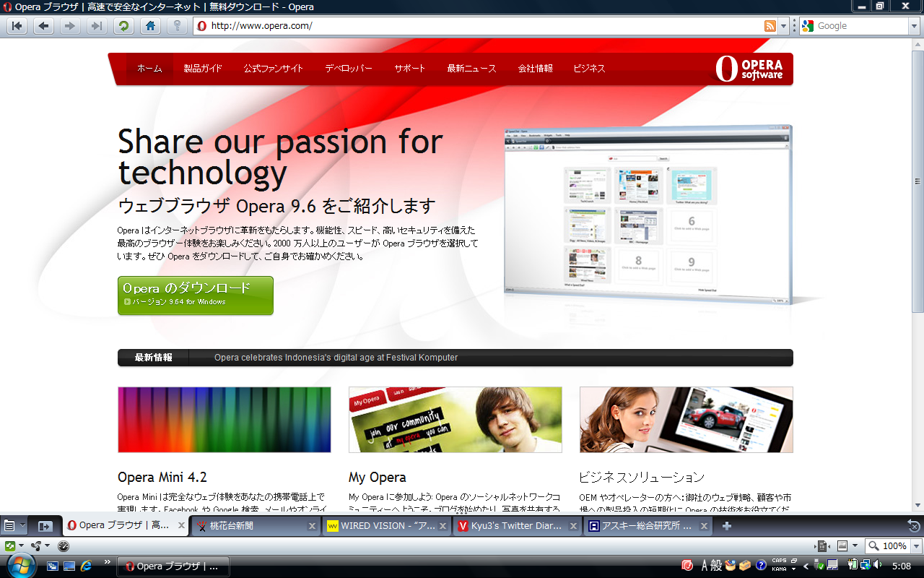Screen dimensions: 924x578
Task: Close the アスキー総合研究所 tab
Action: [705, 526]
